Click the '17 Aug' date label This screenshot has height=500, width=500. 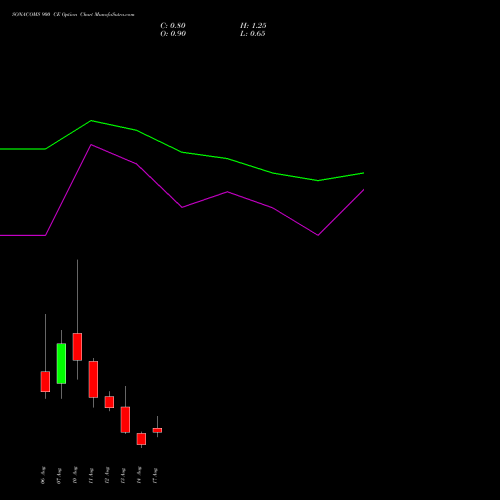click(x=155, y=476)
